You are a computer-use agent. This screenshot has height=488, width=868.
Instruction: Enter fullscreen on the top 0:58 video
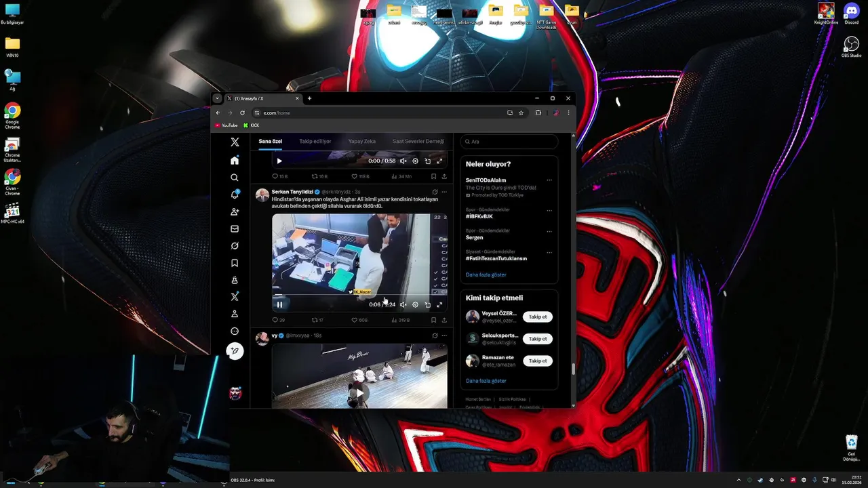click(x=439, y=161)
